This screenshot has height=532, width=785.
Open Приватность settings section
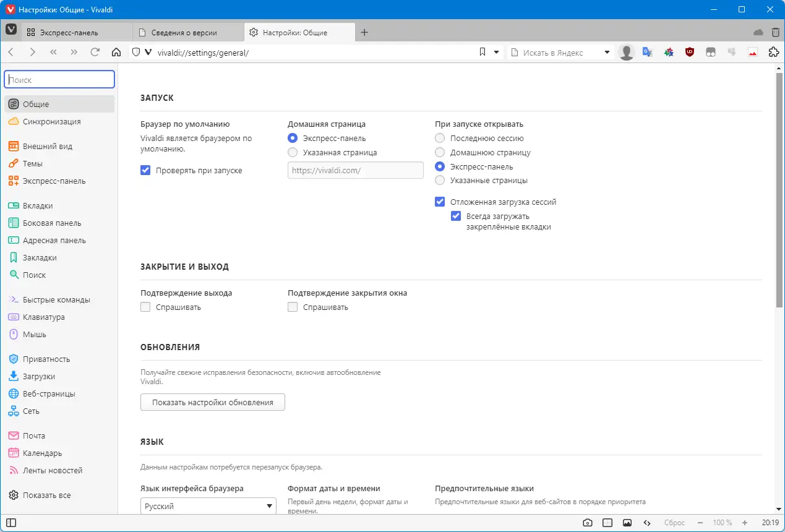click(59, 359)
